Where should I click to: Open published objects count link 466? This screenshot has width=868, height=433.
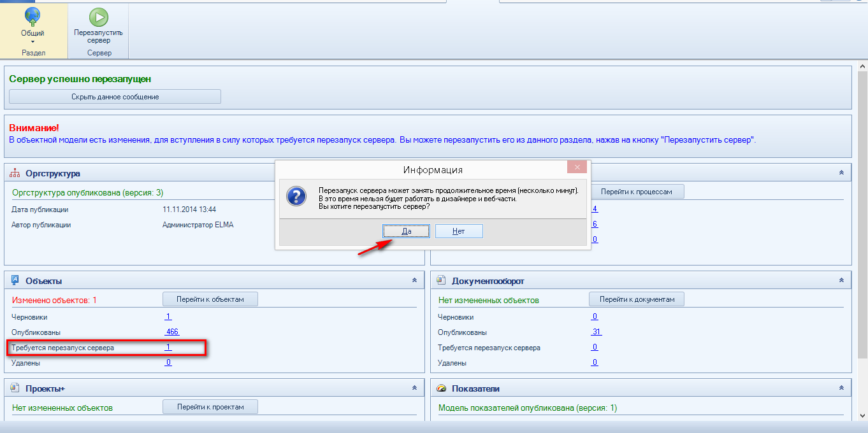(x=171, y=332)
